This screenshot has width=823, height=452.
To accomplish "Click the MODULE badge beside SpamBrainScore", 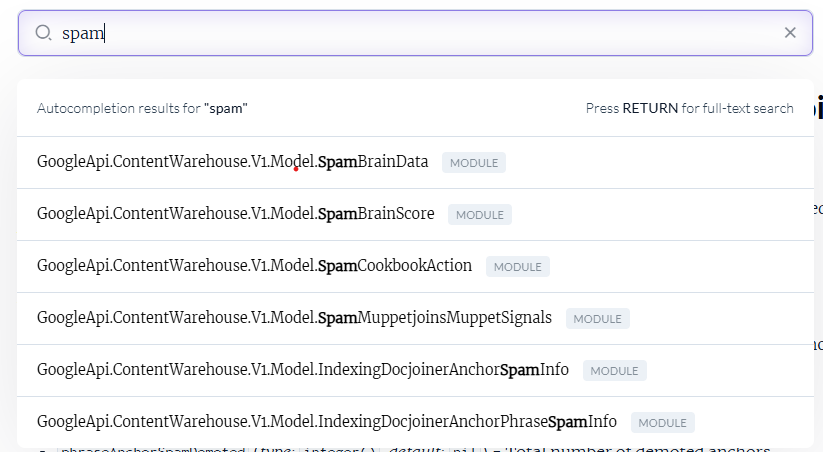I will pyautogui.click(x=480, y=215).
